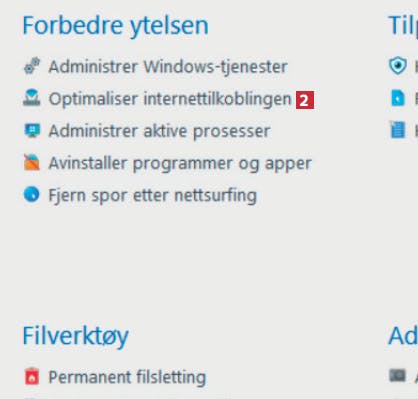Click the blue document list icon on right
418x399 pixels.
click(x=398, y=130)
